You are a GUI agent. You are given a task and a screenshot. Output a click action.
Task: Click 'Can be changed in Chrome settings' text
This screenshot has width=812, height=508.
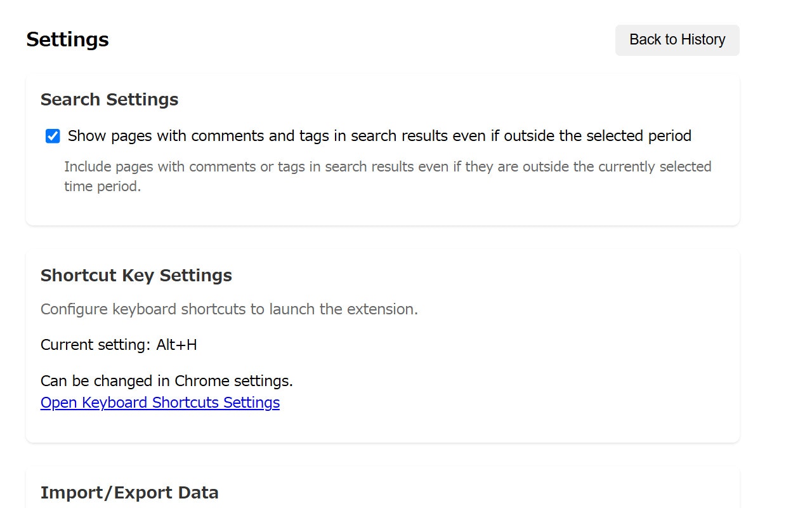coord(167,381)
